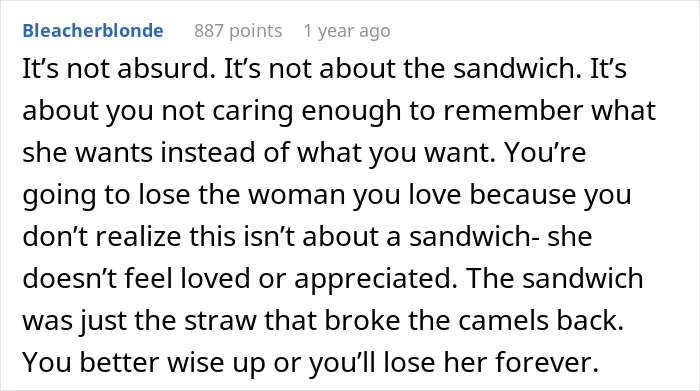700x391 pixels.
Task: Click the word 'appreciated' in the comment
Action: (372, 279)
